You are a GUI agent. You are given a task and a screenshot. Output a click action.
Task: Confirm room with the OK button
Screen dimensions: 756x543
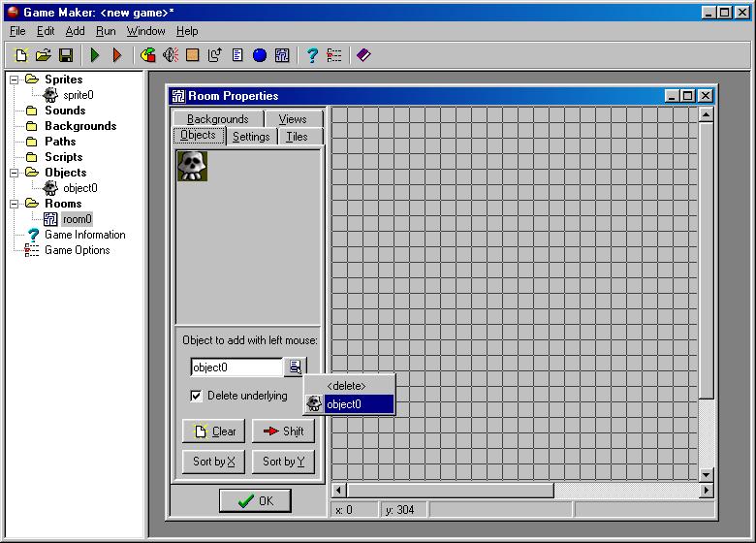tap(255, 501)
